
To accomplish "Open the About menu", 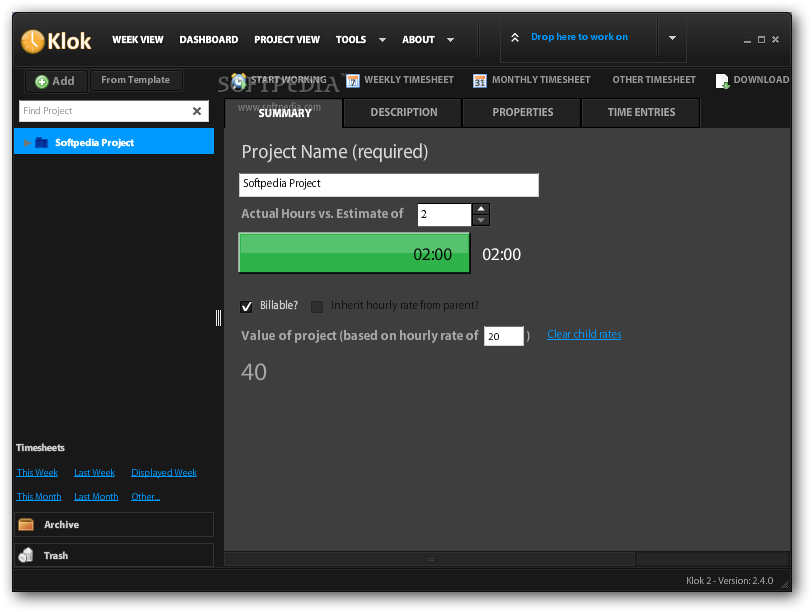I will coord(418,40).
